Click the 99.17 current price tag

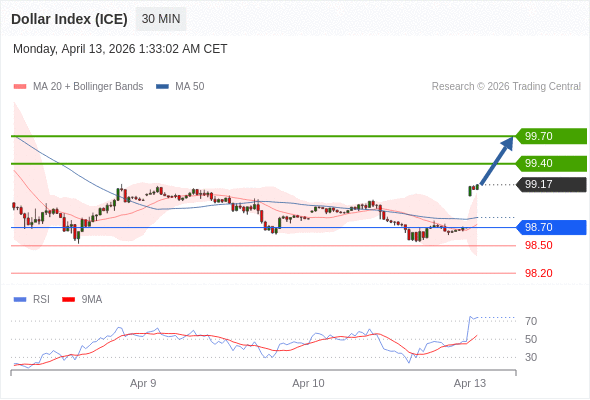pos(551,184)
